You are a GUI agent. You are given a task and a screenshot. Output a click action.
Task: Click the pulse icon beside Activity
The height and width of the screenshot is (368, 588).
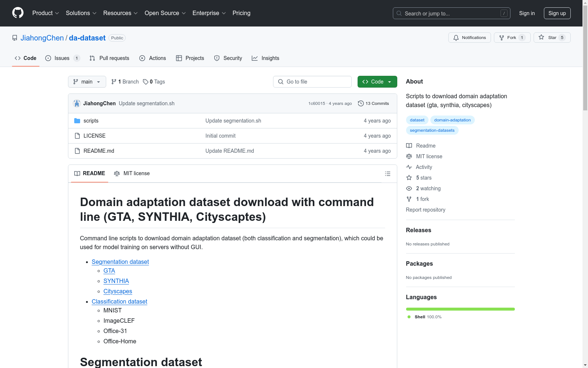[409, 167]
